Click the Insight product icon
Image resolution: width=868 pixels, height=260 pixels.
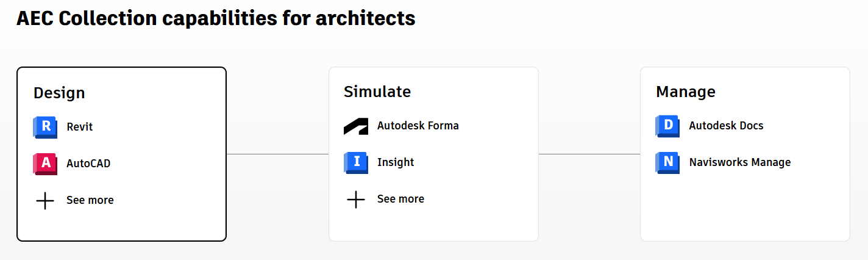(x=356, y=162)
